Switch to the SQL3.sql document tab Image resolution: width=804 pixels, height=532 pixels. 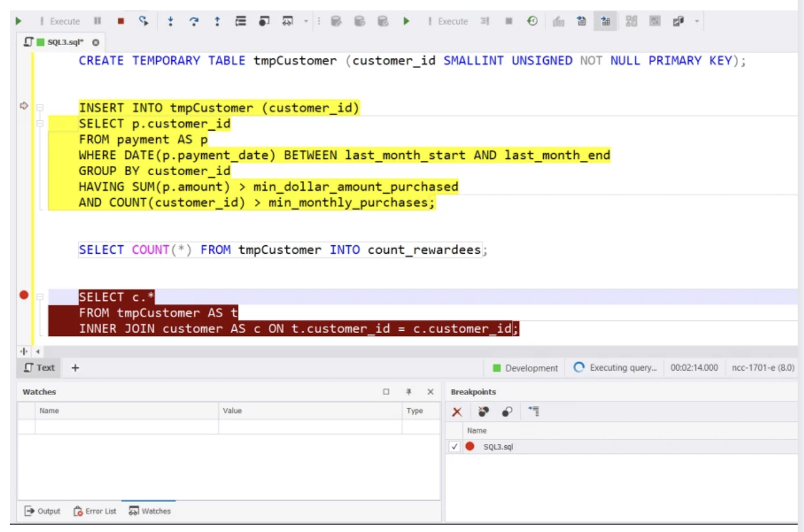tap(60, 42)
